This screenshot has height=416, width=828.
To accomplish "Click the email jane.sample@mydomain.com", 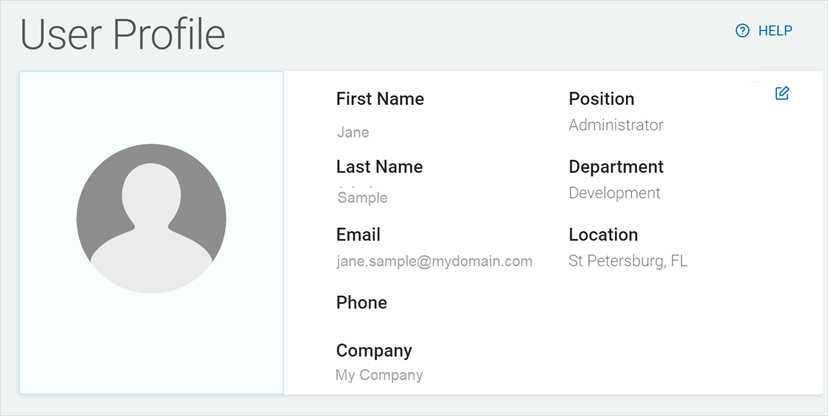I will pos(434,261).
